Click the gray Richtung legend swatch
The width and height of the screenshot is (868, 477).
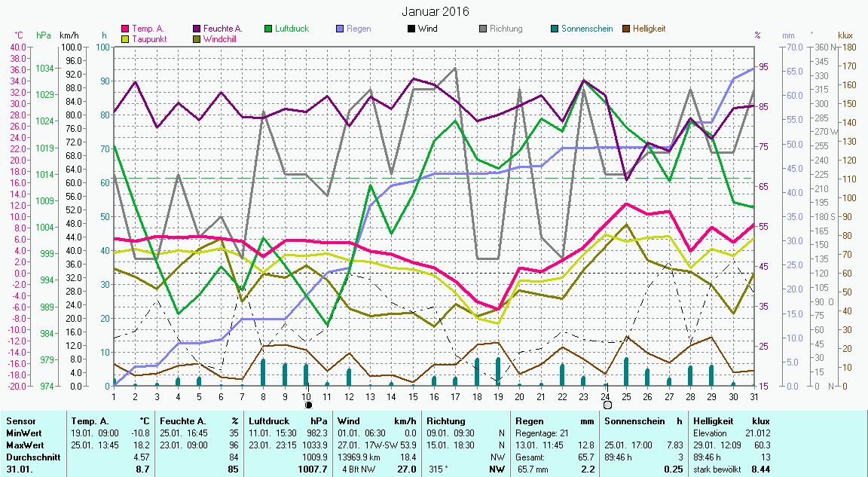click(x=483, y=29)
